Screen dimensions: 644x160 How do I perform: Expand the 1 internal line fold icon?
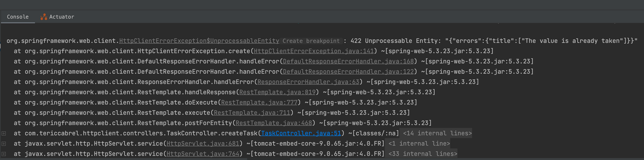[x=4, y=143]
